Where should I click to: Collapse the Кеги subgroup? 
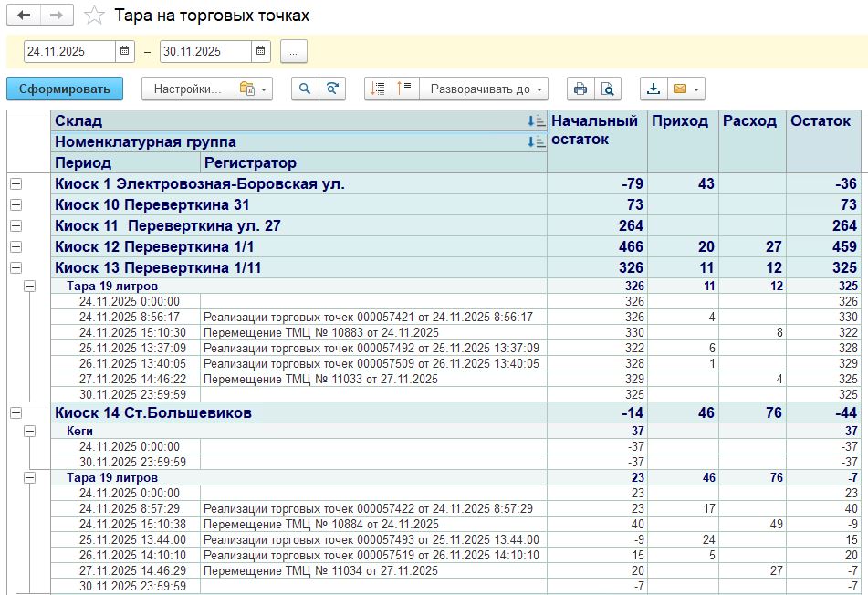(30, 431)
